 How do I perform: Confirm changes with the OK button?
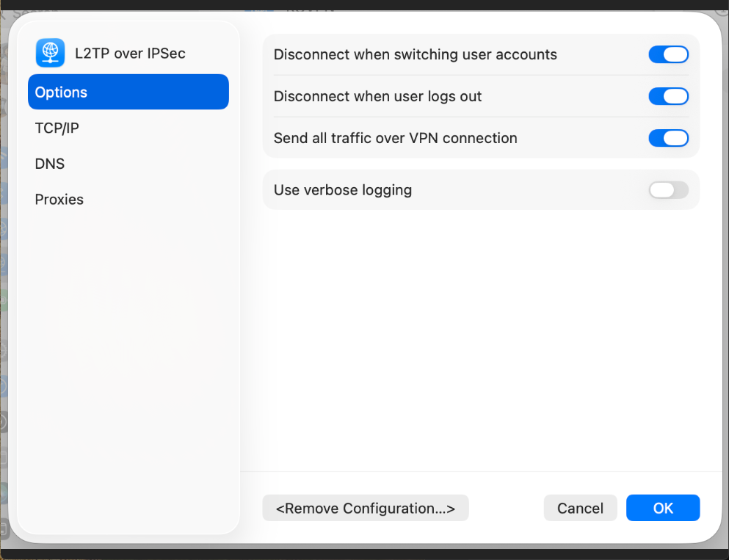(x=662, y=508)
